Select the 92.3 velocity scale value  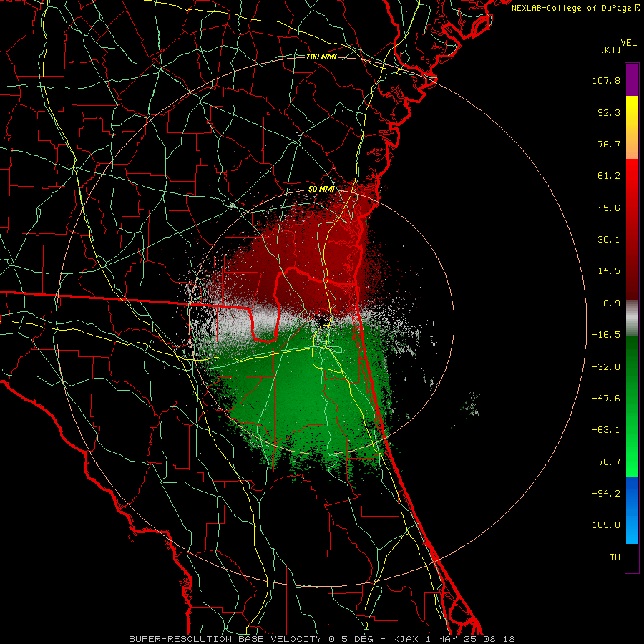click(609, 112)
